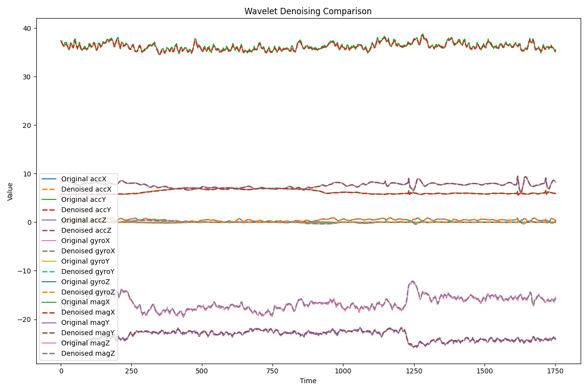Click the 'Wavelet Denoising Comparison' plot title
588x392 pixels.
[308, 11]
